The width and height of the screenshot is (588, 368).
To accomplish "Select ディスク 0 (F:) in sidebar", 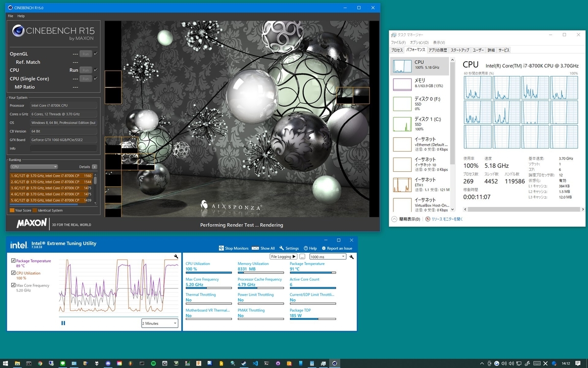I will coord(419,103).
